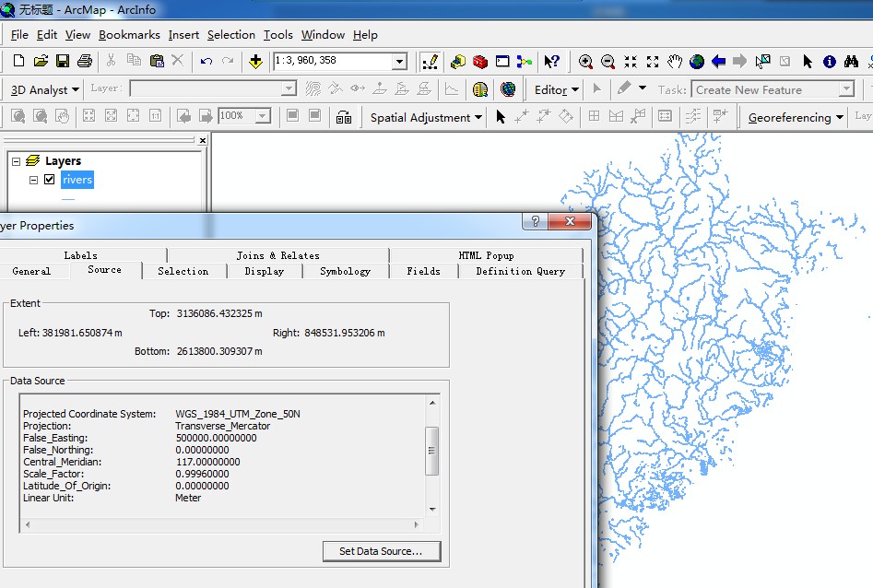Click Fixed Zoom In tool

631,61
